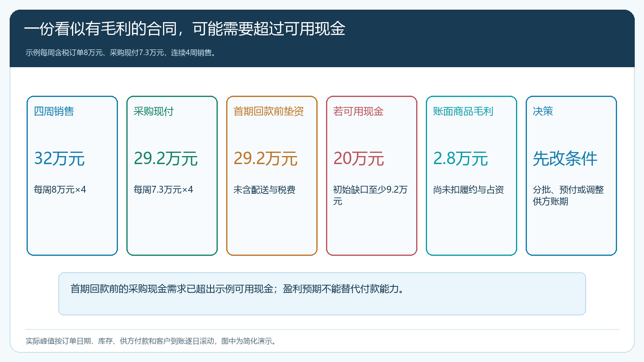Click the note 分批、预付或调整供方账期
This screenshot has width=644, height=362.
(568, 195)
